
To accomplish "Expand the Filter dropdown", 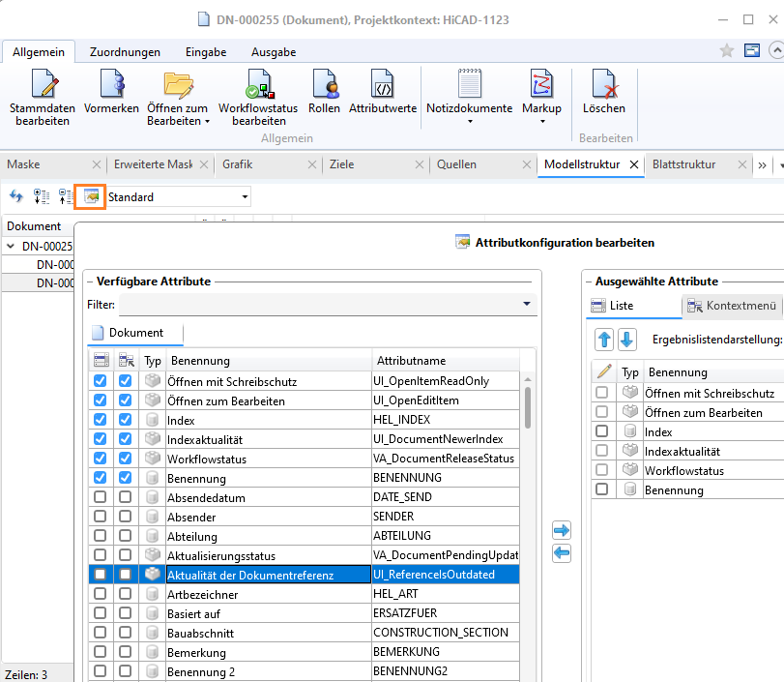I will [527, 305].
